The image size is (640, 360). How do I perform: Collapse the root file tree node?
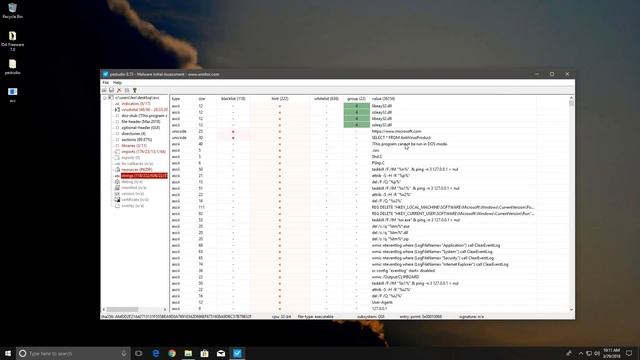105,98
